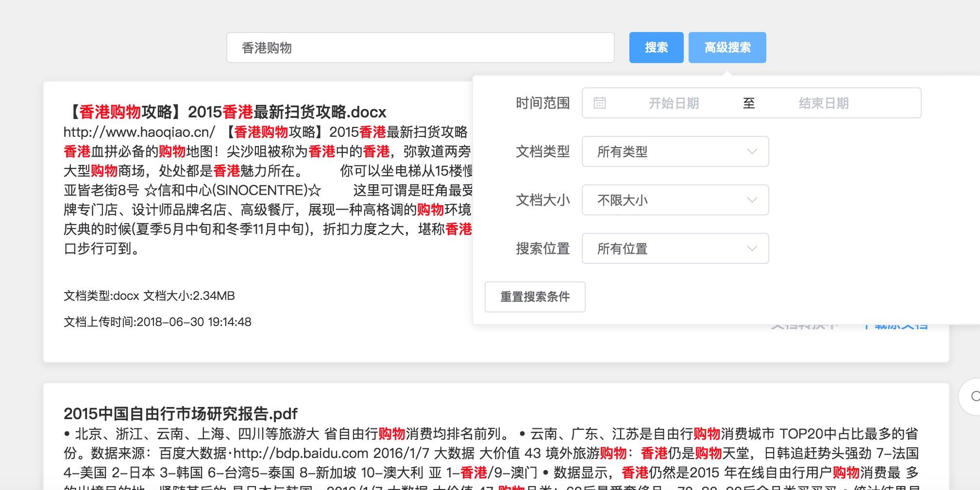Click the 搜索 button
This screenshot has height=490, width=980.
point(656,48)
